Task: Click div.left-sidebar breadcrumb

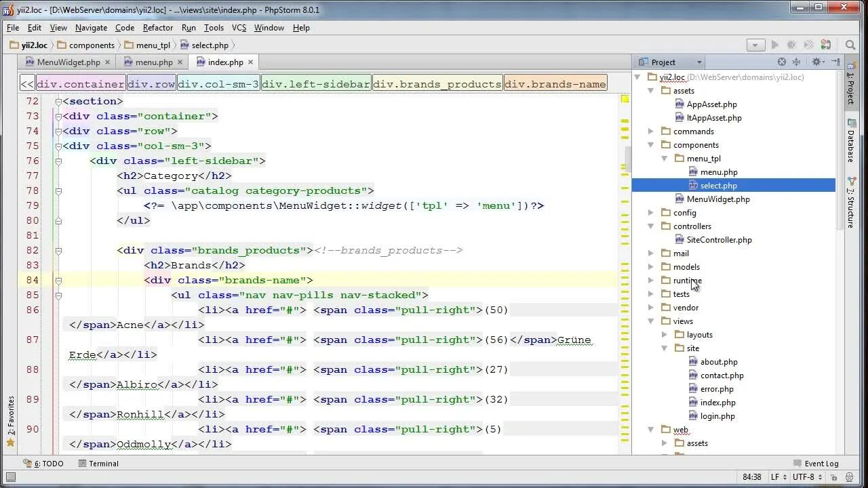Action: click(x=316, y=84)
